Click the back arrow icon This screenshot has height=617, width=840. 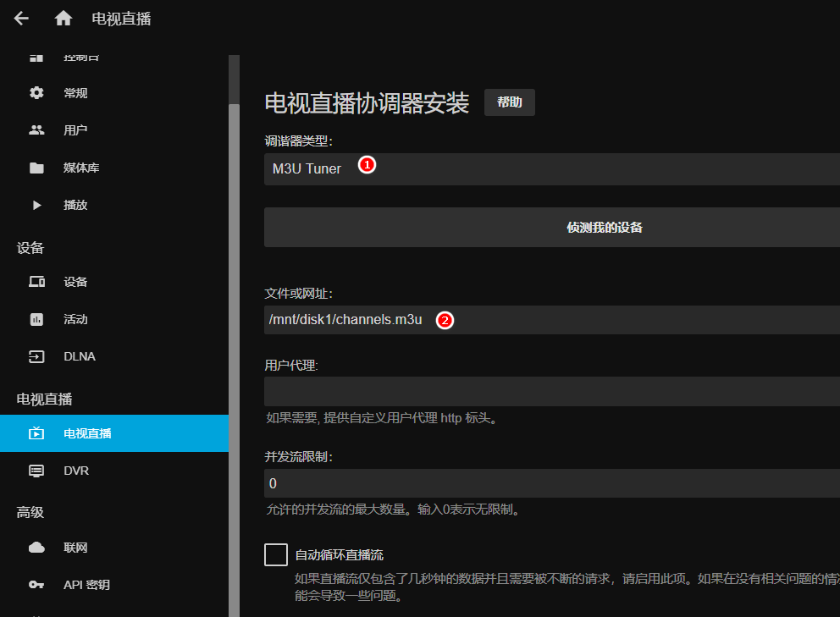[x=21, y=19]
